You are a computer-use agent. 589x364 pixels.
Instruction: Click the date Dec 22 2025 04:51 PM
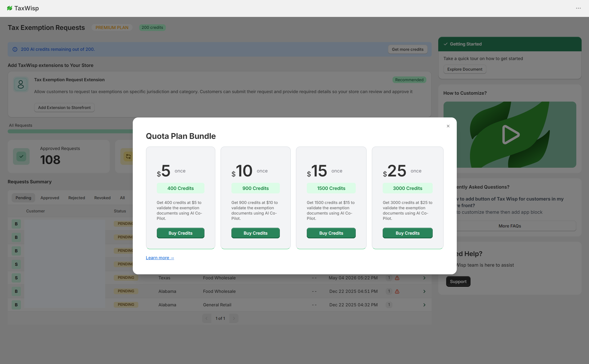coord(353,292)
